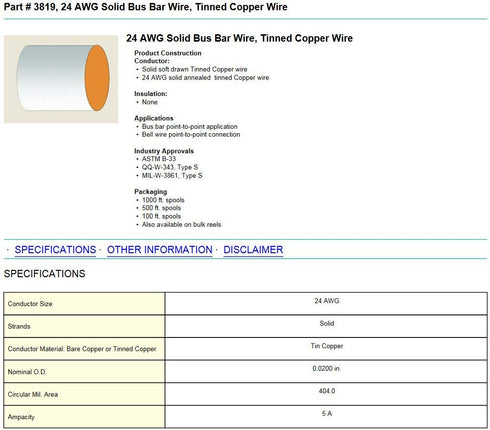490x430 pixels.
Task: Click the 'Conductor Size' table cell
Action: point(84,304)
